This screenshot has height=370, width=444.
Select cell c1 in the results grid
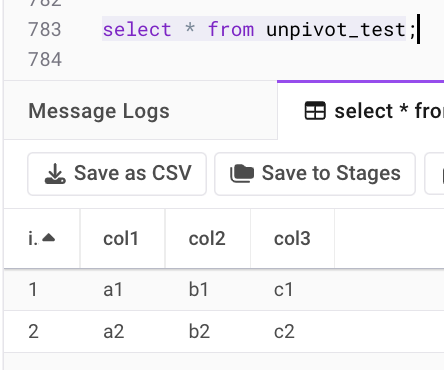[284, 289]
